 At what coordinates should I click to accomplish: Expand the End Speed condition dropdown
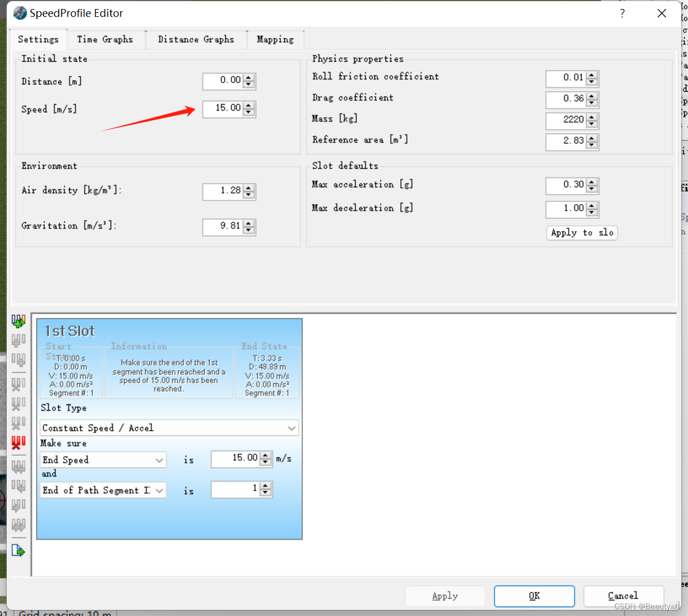pos(103,460)
